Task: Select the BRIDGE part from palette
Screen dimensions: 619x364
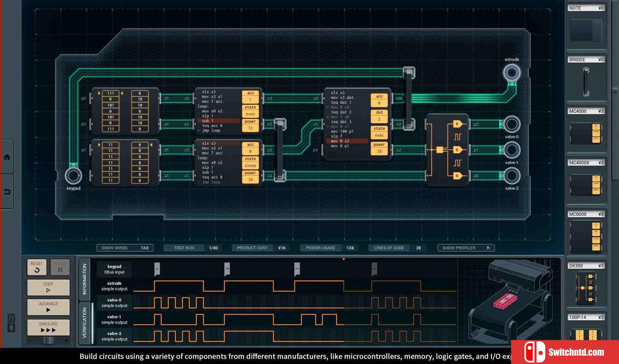Action: (x=586, y=82)
